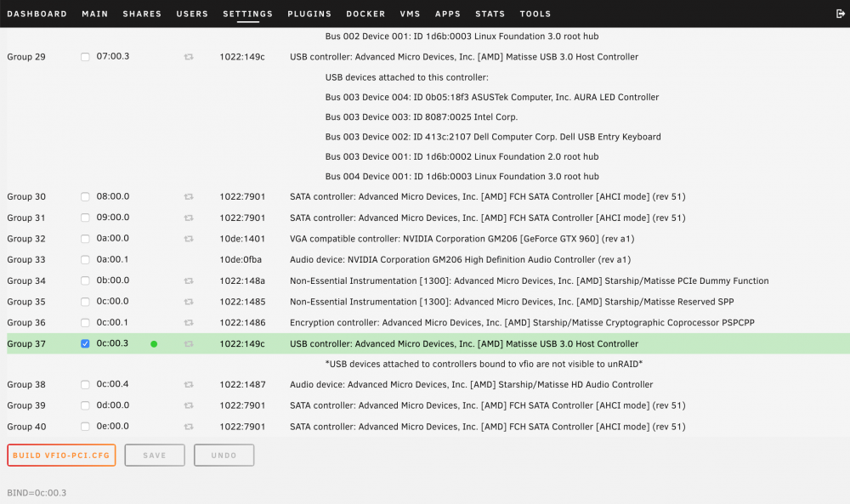Viewport: 850px width, 504px height.
Task: Click the BIND=0c:00.3 text
Action: [37, 493]
